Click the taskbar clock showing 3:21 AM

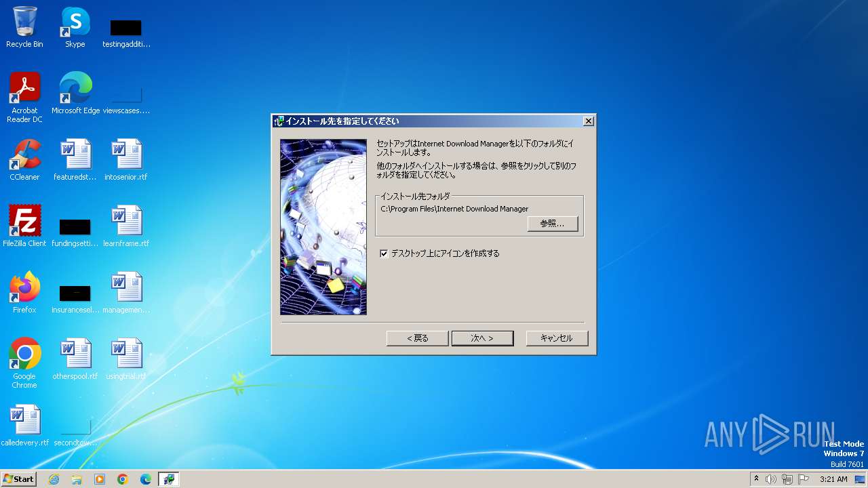pyautogui.click(x=833, y=479)
